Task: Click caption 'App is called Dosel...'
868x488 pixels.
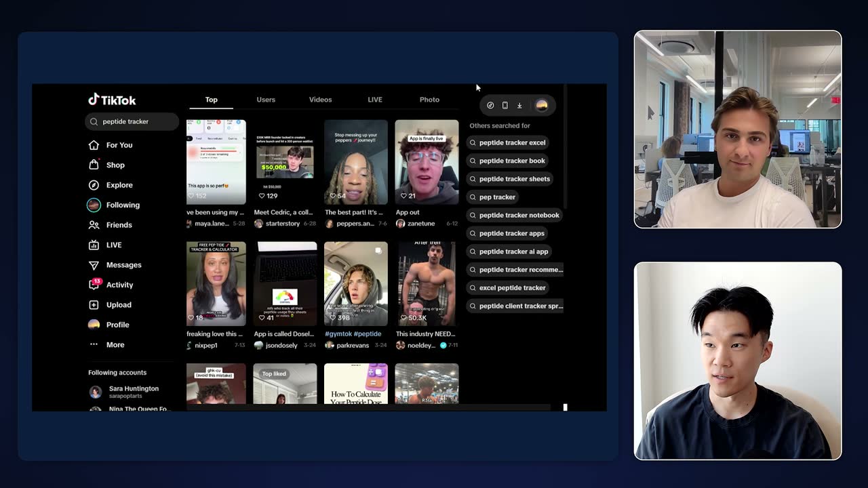Action: coord(284,334)
